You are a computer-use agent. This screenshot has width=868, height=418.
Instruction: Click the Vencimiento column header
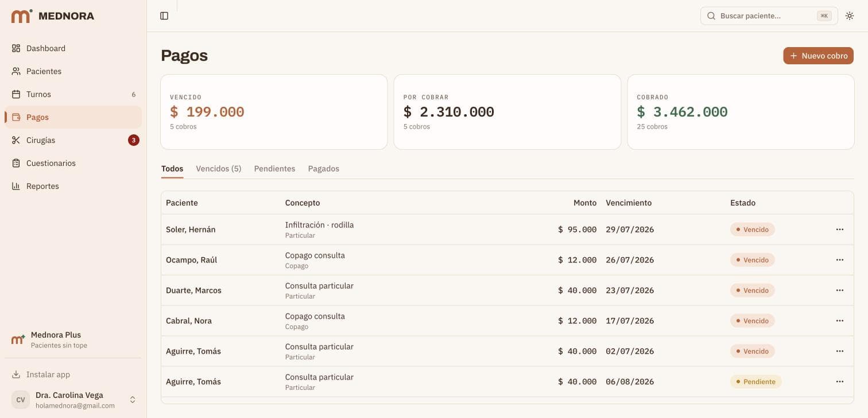pyautogui.click(x=629, y=203)
